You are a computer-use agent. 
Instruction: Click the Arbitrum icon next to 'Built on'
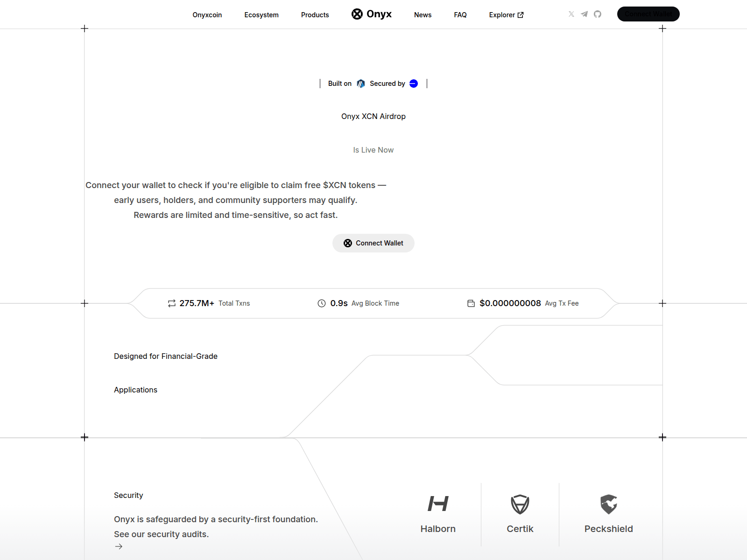[360, 84]
